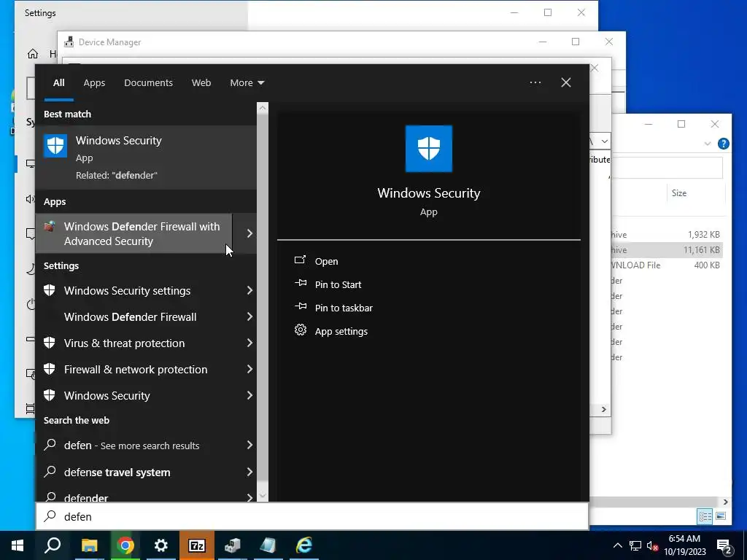Click the firewall icon beside Advanced Security result
This screenshot has width=747, height=560.
[50, 227]
